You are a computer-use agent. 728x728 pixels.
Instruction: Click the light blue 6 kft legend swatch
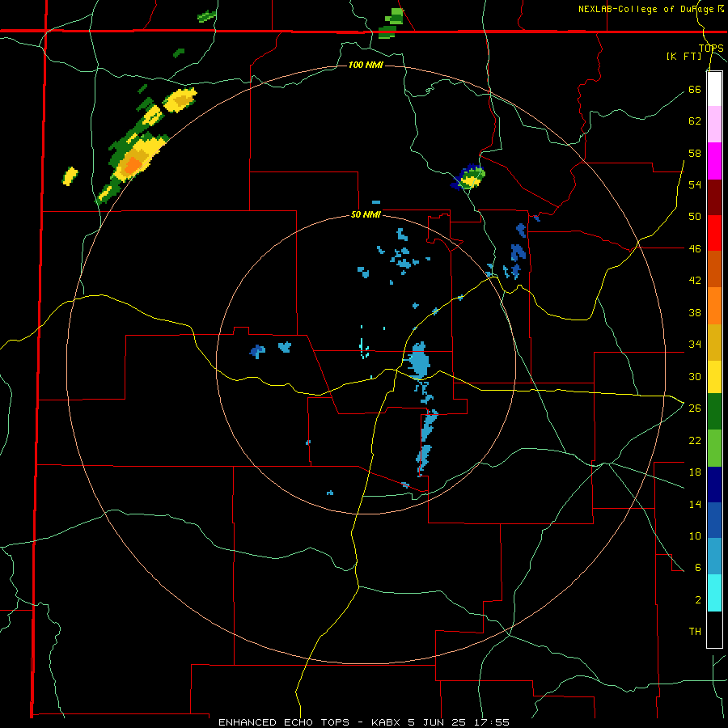click(714, 557)
